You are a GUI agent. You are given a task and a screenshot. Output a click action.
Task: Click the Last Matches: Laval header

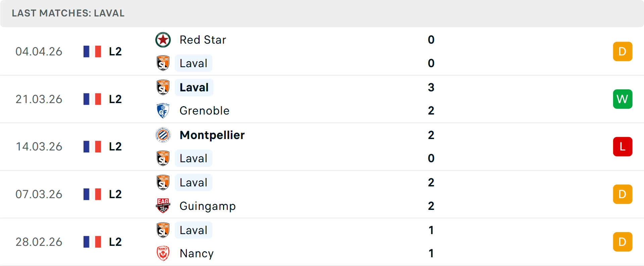[x=68, y=13]
